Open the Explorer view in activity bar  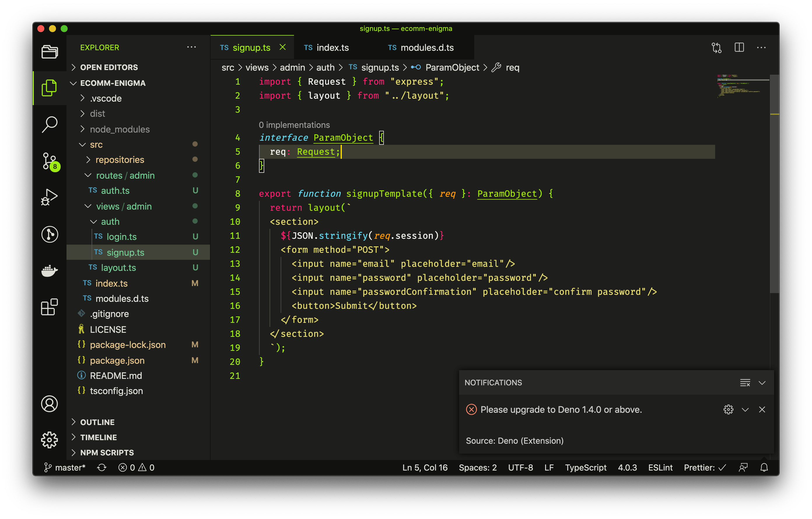point(50,88)
